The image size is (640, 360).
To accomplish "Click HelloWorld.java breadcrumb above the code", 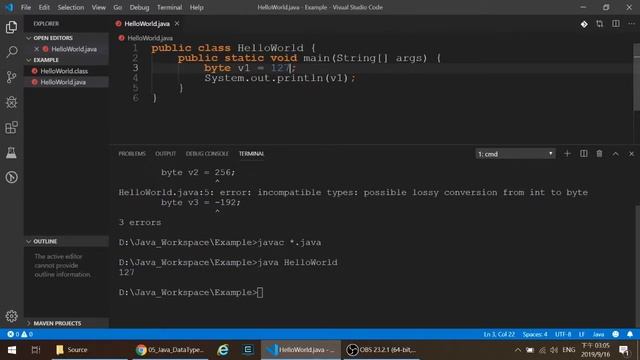I will 150,38.
